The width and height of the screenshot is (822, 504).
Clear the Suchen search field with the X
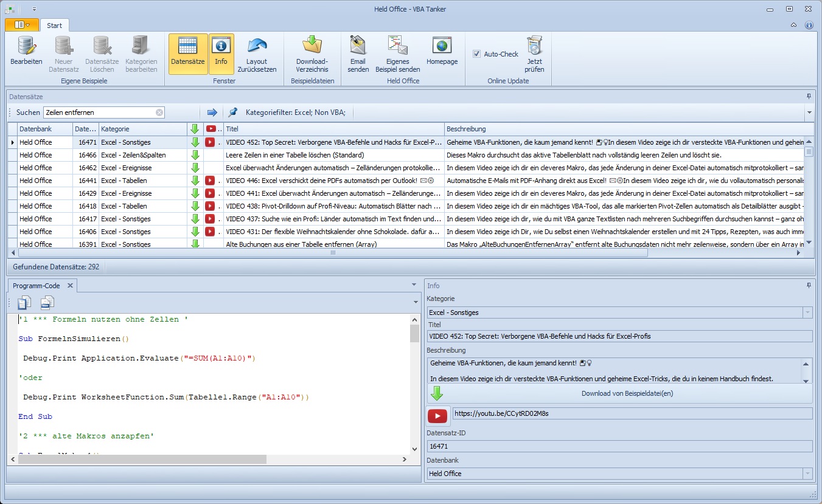159,112
